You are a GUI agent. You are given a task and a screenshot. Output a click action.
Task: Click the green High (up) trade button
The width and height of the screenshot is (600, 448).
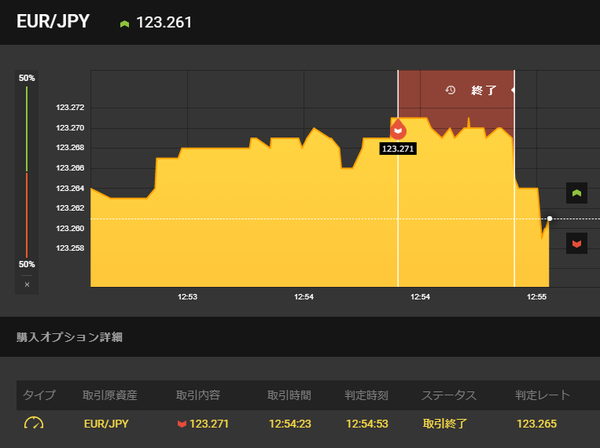click(577, 193)
